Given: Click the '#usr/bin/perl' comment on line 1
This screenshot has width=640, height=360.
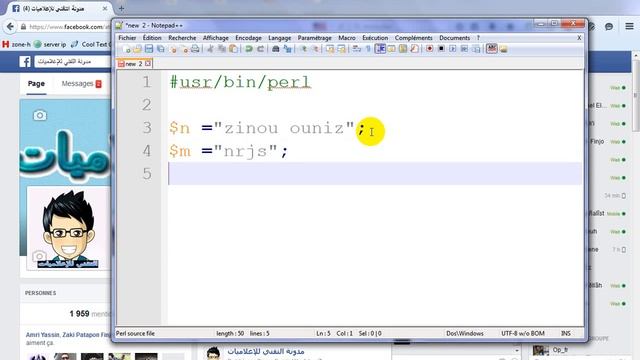Looking at the screenshot, I should (x=240, y=82).
